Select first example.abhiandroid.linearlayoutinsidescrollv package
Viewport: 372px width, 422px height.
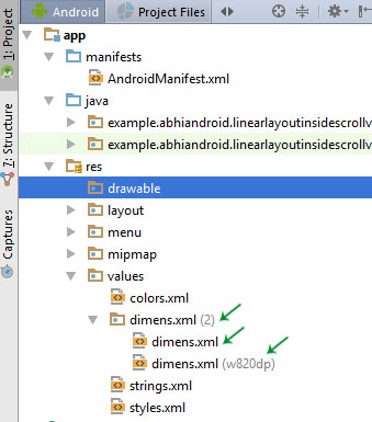click(x=240, y=123)
